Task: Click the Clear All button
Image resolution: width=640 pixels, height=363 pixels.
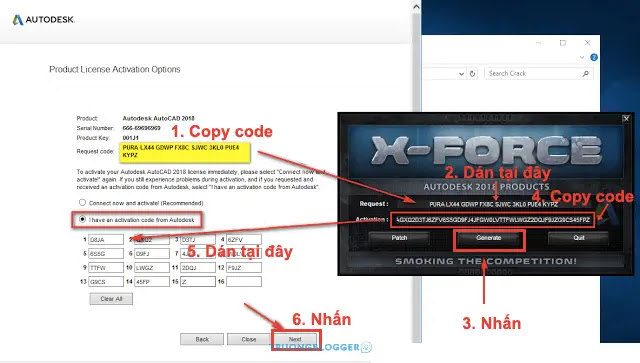Action: pyautogui.click(x=111, y=299)
